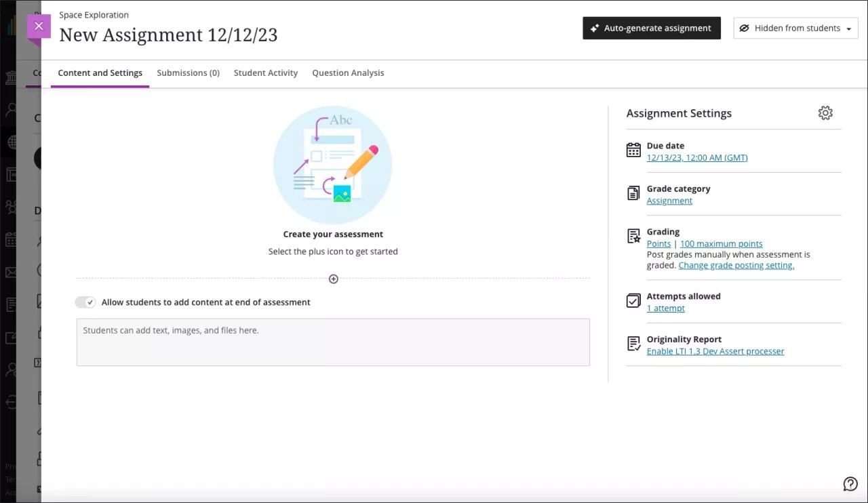The image size is (868, 503).
Task: Disable the allow students to add content toggle
Action: (x=85, y=302)
